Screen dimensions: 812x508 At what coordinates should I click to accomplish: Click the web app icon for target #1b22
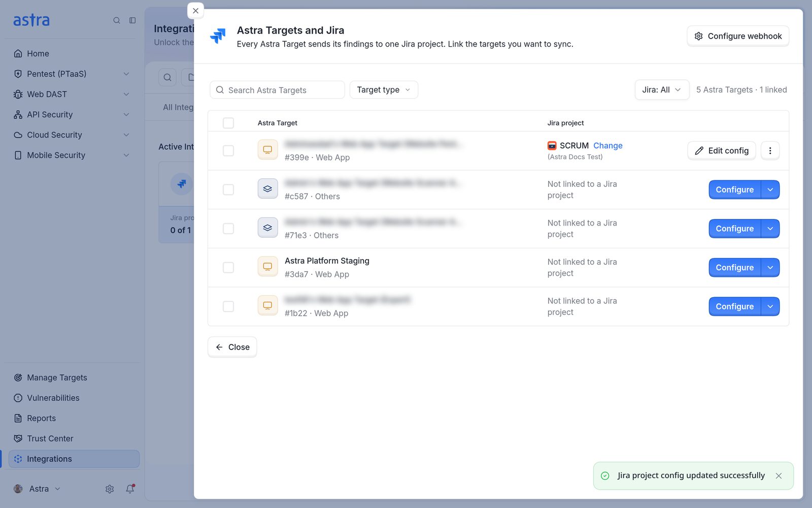point(267,305)
